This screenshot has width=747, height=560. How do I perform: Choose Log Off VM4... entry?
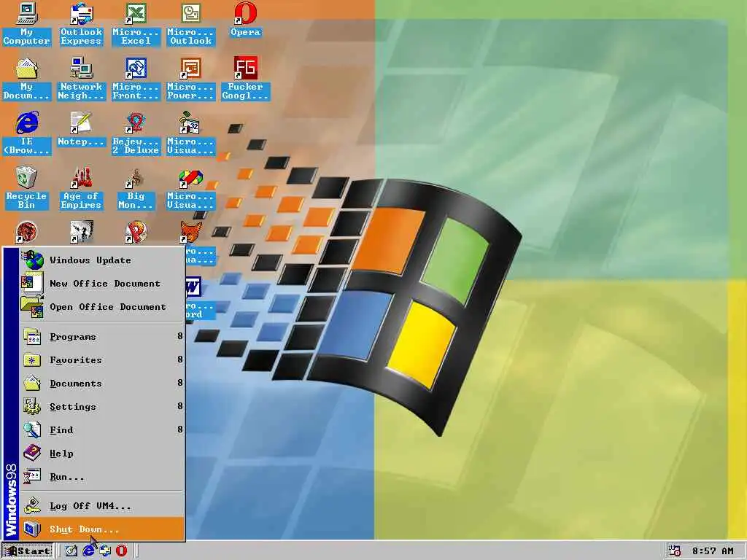click(x=101, y=506)
